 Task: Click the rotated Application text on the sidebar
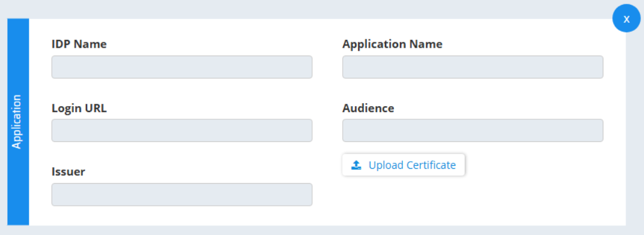pos(17,122)
